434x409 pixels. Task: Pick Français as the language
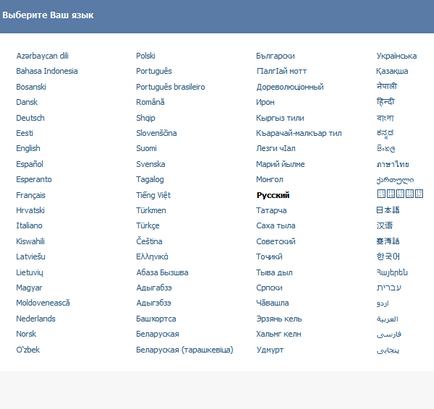[x=30, y=195]
